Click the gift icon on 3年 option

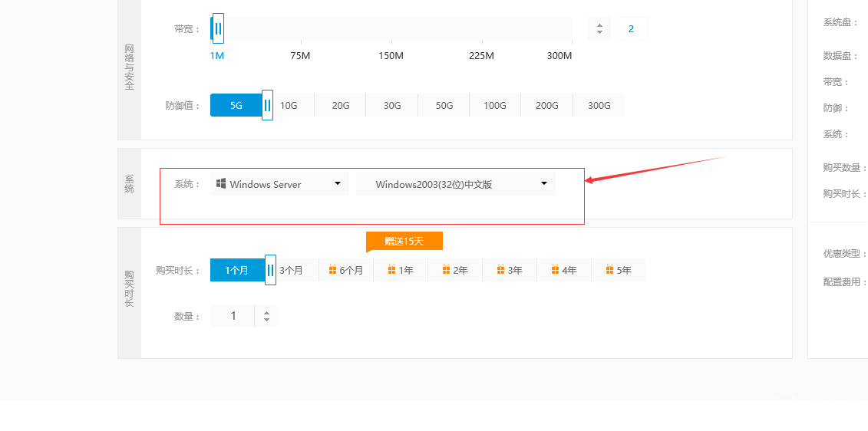click(x=500, y=270)
